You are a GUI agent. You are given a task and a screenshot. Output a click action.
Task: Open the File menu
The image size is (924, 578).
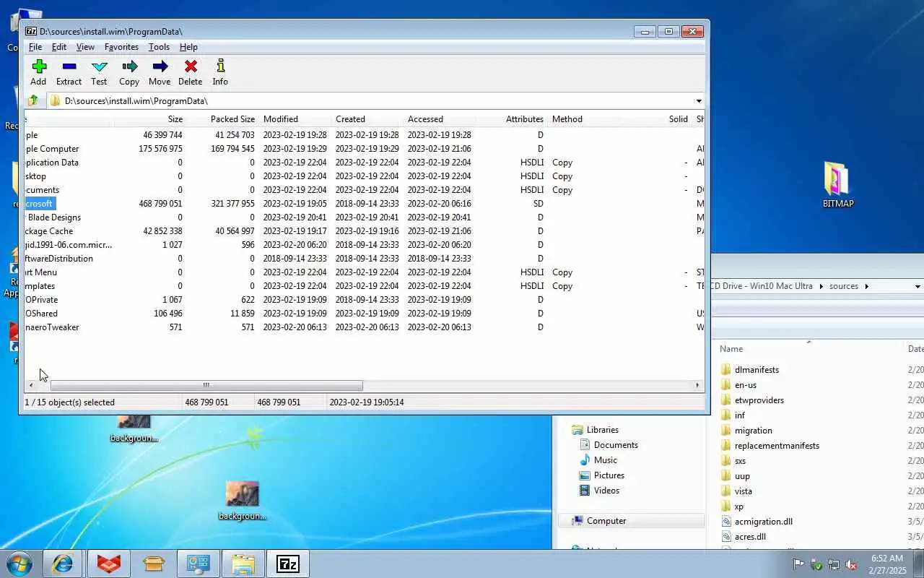pyautogui.click(x=35, y=47)
